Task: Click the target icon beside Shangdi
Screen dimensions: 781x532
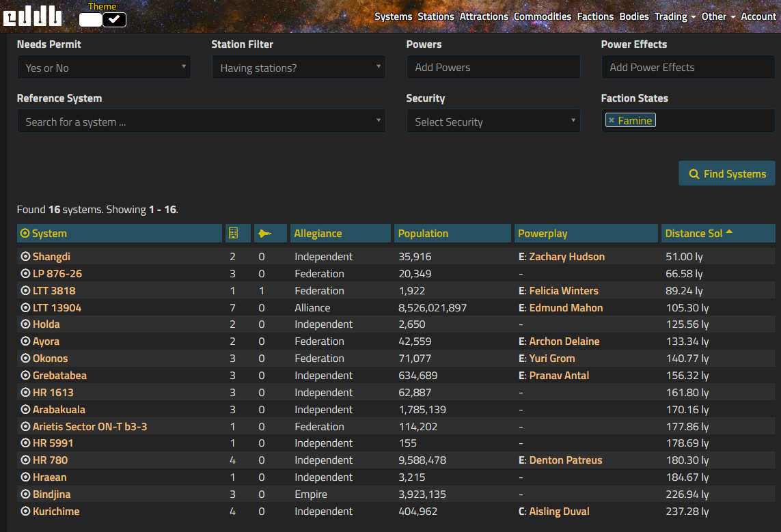Action: [x=25, y=257]
